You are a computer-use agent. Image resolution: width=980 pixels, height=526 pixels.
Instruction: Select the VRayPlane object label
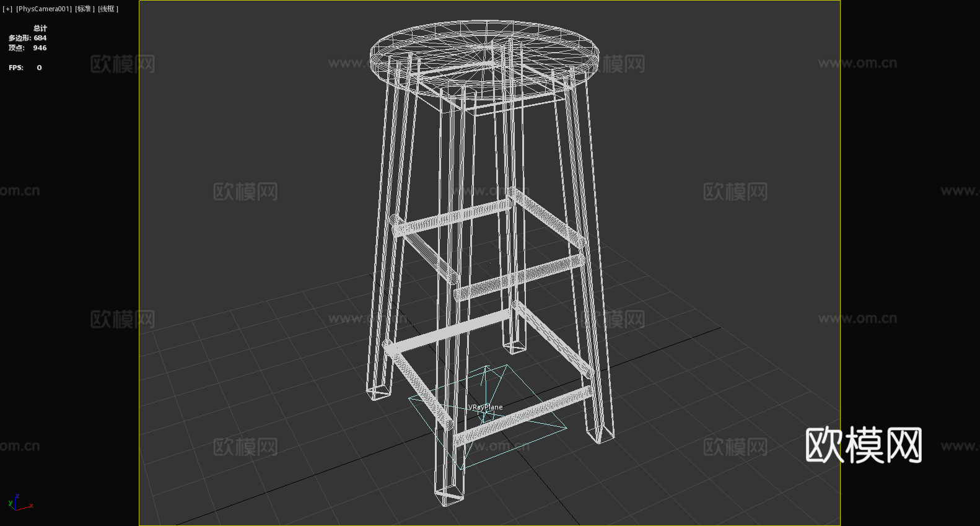point(486,407)
